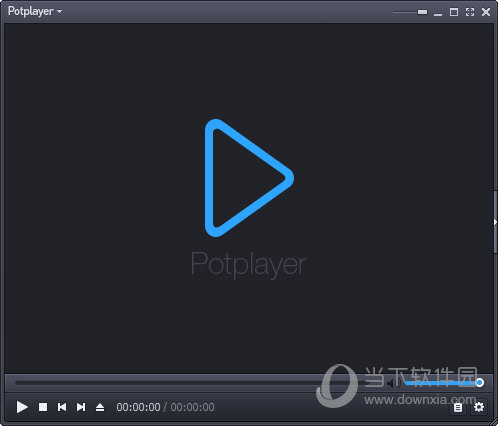Click the Play button
The height and width of the screenshot is (426, 498).
[x=22, y=407]
